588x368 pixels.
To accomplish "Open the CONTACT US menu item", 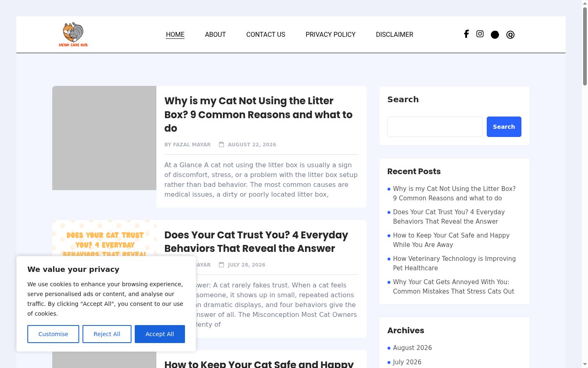I will point(266,34).
